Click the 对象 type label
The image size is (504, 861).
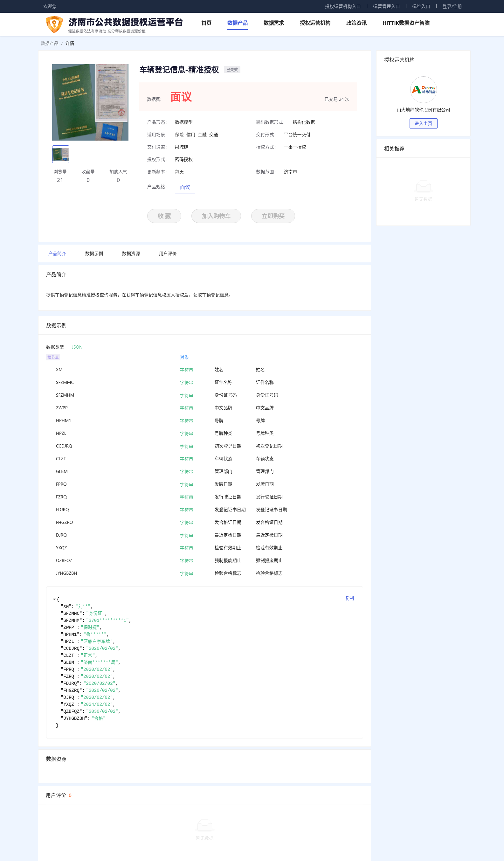tap(184, 358)
